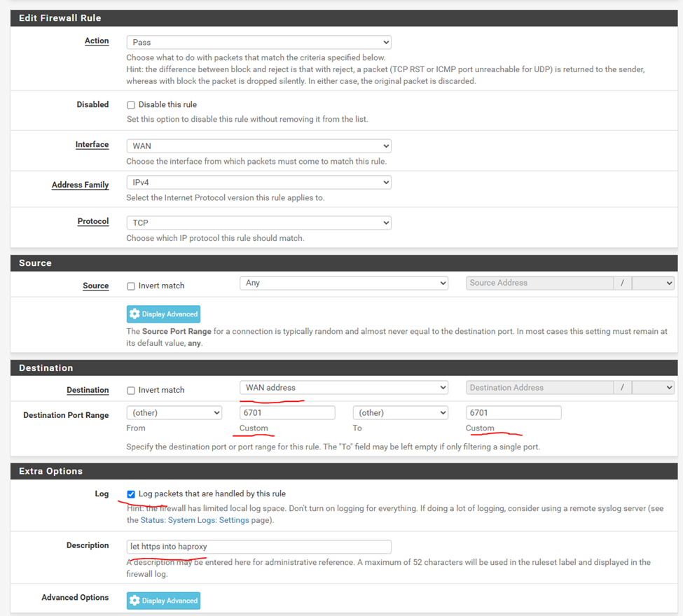Click the Destination field label link
This screenshot has height=616, width=683.
point(88,390)
